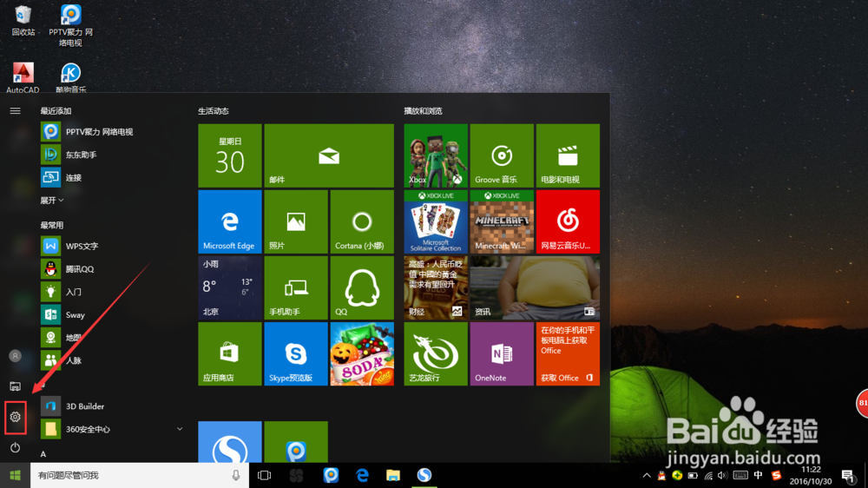Click the Windows Start button
Image resolution: width=868 pixels, height=488 pixels.
(15, 475)
